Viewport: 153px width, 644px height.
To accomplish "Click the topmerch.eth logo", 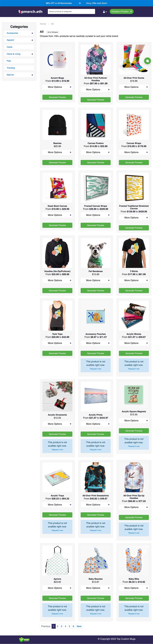I will [30, 11].
